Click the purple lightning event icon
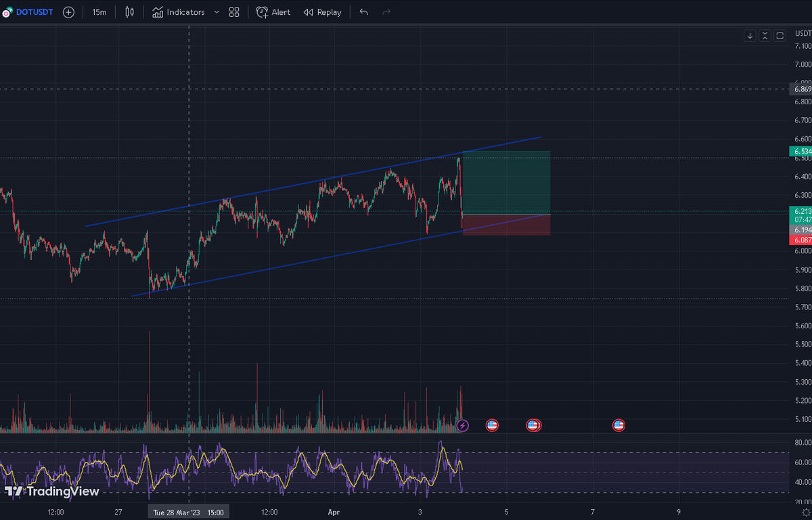This screenshot has width=812, height=520. (462, 425)
